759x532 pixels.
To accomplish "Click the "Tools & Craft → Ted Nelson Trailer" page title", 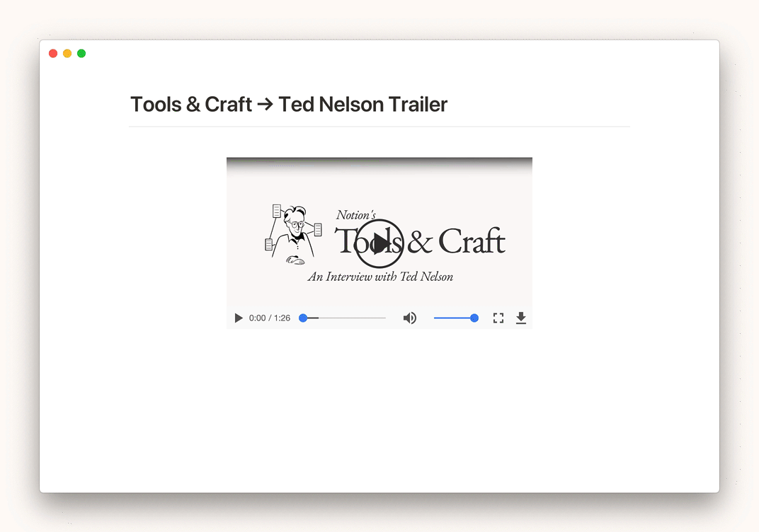I will point(289,105).
